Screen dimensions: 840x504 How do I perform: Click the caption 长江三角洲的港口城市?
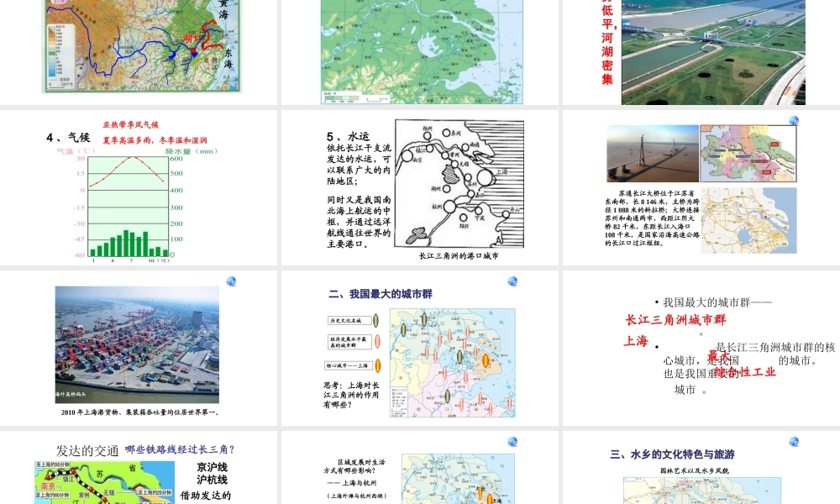[x=459, y=256]
